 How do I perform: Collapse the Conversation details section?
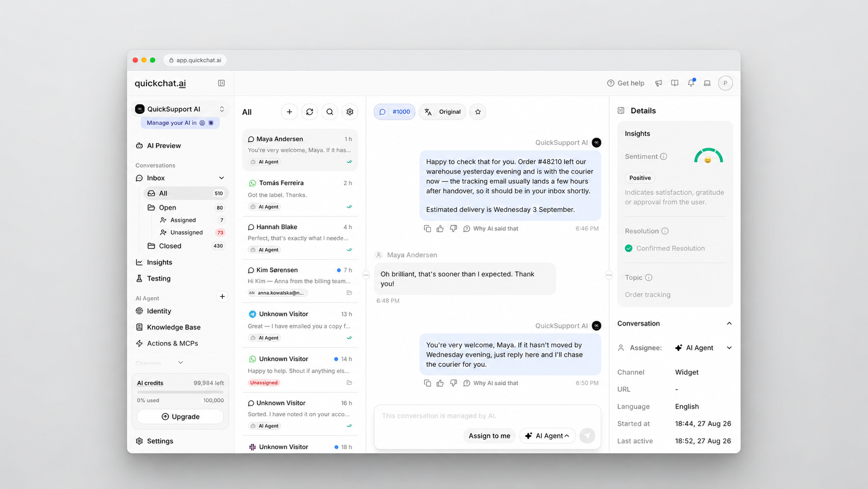coord(729,323)
